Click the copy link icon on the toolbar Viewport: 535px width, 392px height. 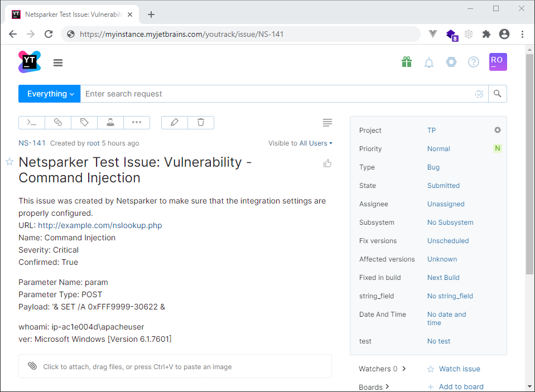58,122
